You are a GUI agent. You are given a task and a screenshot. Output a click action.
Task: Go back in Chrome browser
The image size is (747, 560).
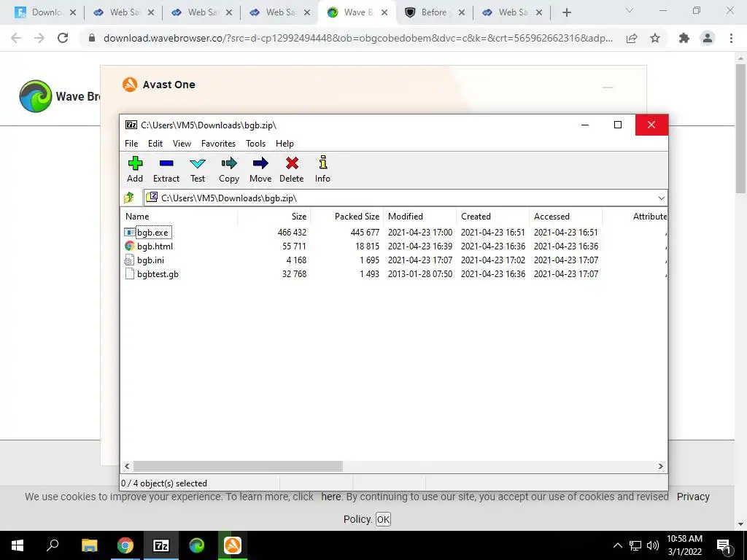pos(16,38)
